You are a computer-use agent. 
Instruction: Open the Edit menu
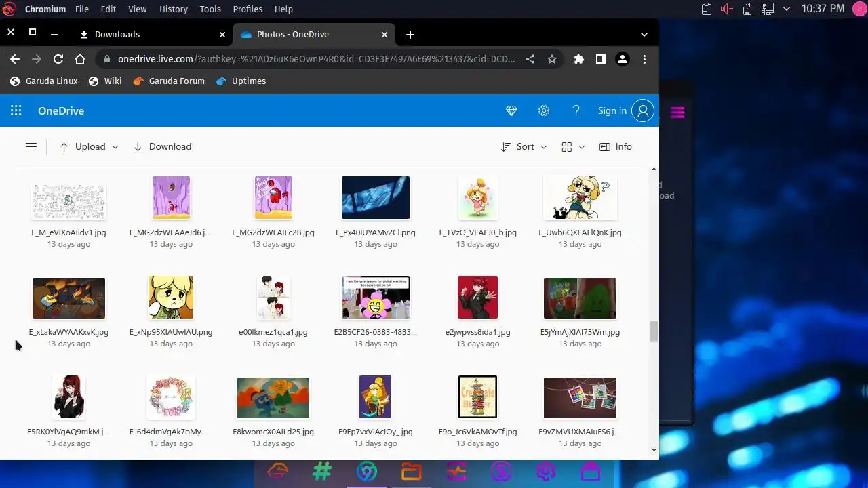(x=108, y=9)
